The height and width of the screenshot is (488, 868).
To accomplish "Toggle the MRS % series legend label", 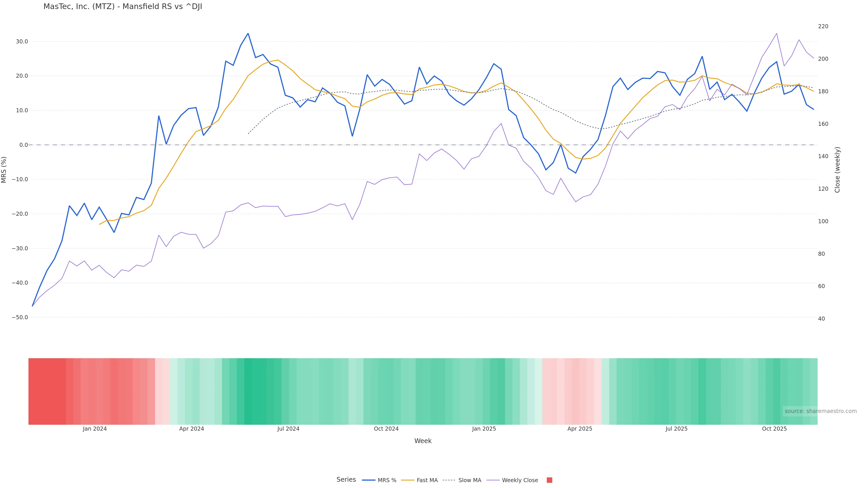I will tap(387, 480).
